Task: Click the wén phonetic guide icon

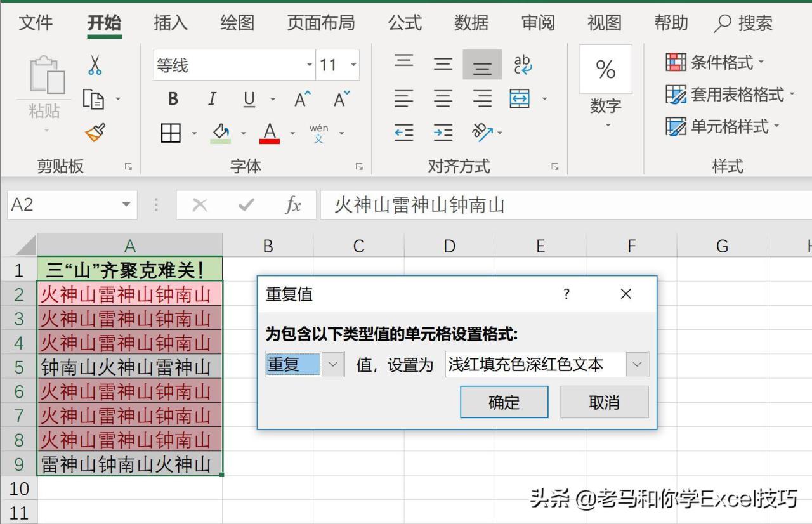Action: pyautogui.click(x=318, y=133)
